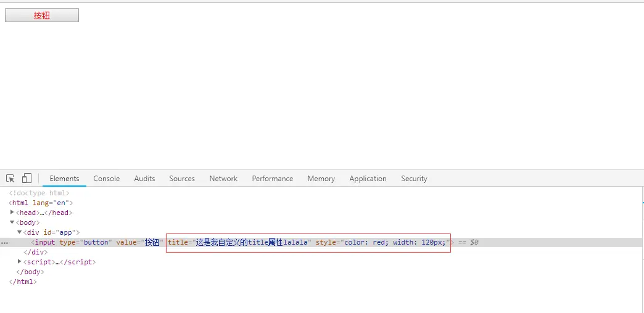Activate the inspect element picker icon

pos(10,179)
